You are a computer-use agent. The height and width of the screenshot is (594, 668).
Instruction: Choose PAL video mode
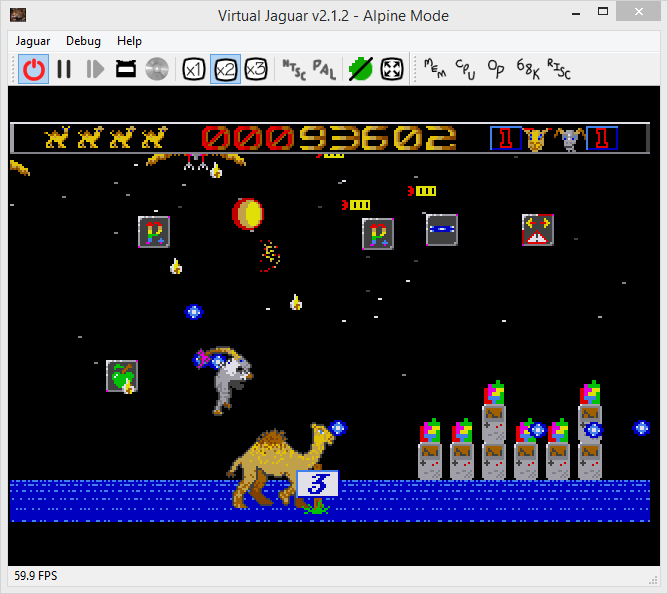tap(324, 69)
